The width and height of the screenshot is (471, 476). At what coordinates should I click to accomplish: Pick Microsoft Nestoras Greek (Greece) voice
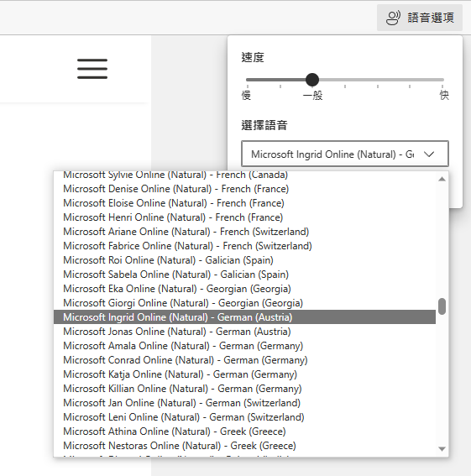[x=245, y=446]
